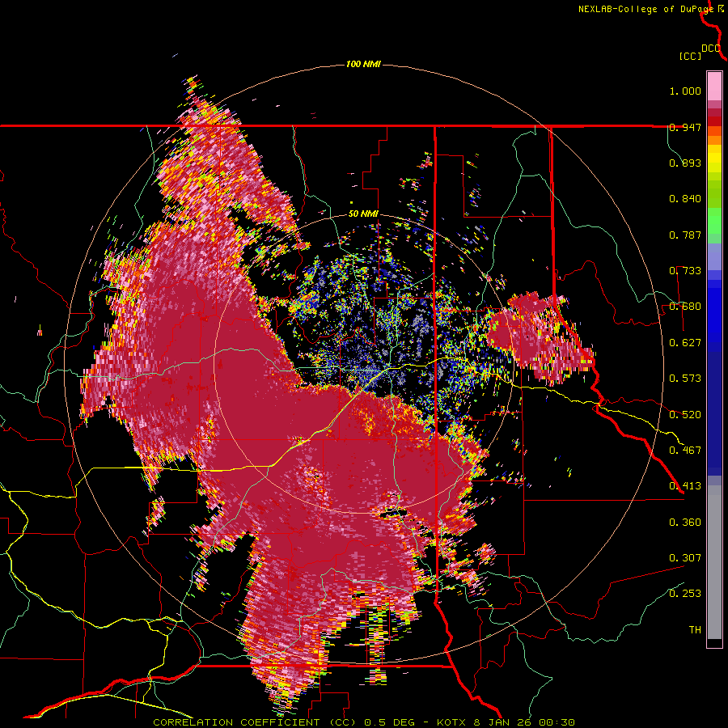
Task: Click the 0.253 legend value
Action: point(685,594)
